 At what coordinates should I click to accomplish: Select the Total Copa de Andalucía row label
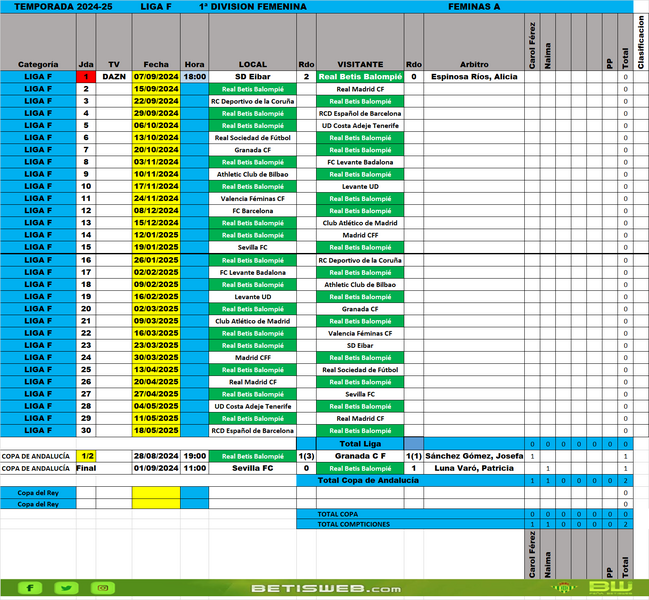pos(368,480)
